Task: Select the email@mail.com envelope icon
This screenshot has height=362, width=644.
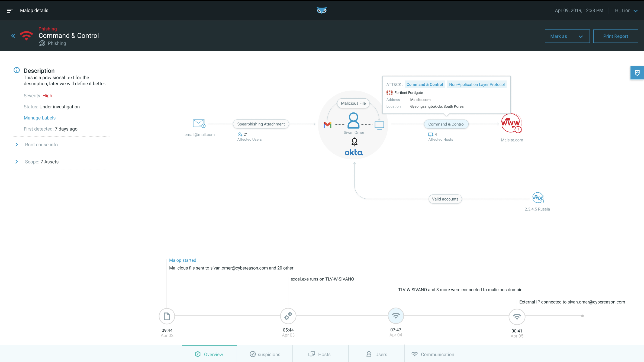Action: pyautogui.click(x=199, y=123)
